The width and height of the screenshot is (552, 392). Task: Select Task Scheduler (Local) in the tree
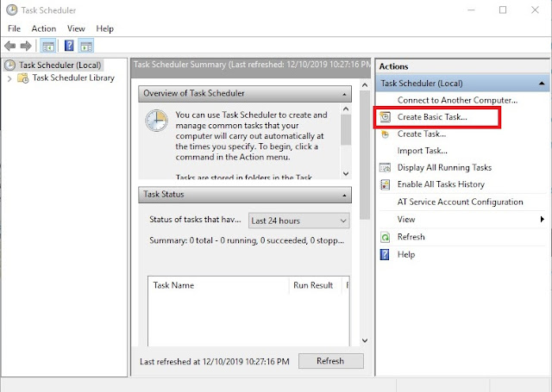60,65
